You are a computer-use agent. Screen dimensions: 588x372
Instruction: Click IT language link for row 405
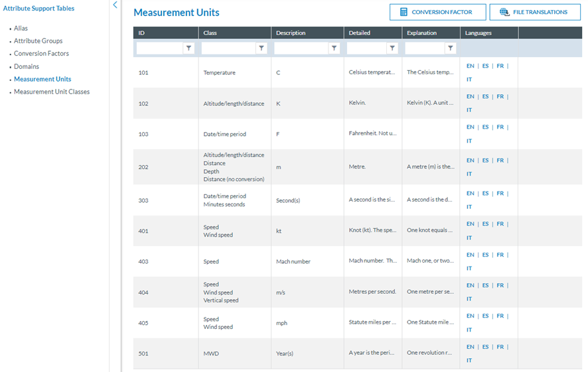click(x=469, y=330)
